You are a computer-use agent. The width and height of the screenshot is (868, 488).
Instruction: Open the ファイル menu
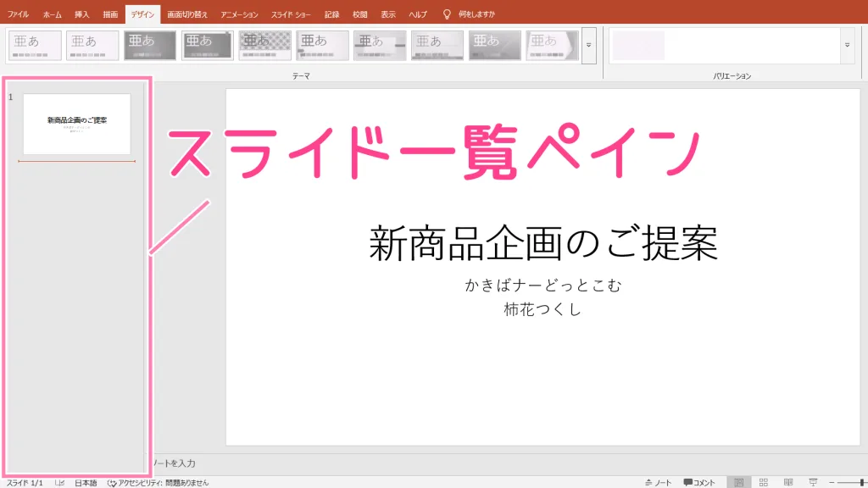(18, 14)
